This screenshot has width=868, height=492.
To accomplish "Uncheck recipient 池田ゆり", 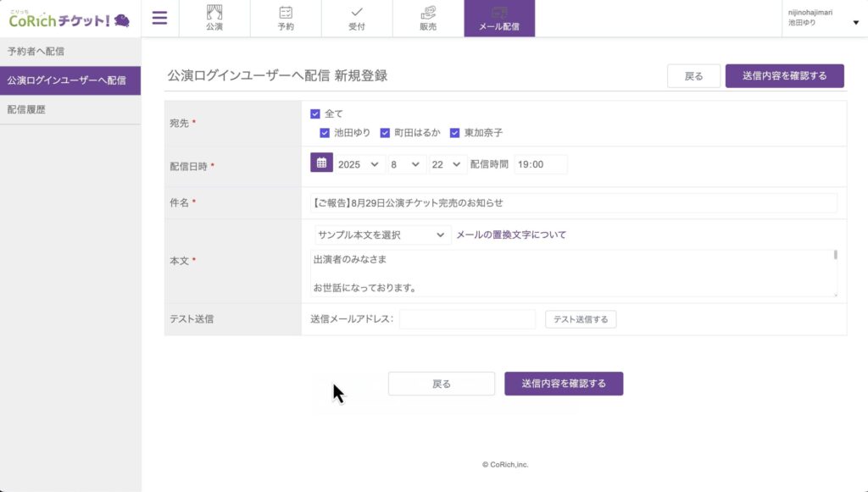I will (325, 133).
